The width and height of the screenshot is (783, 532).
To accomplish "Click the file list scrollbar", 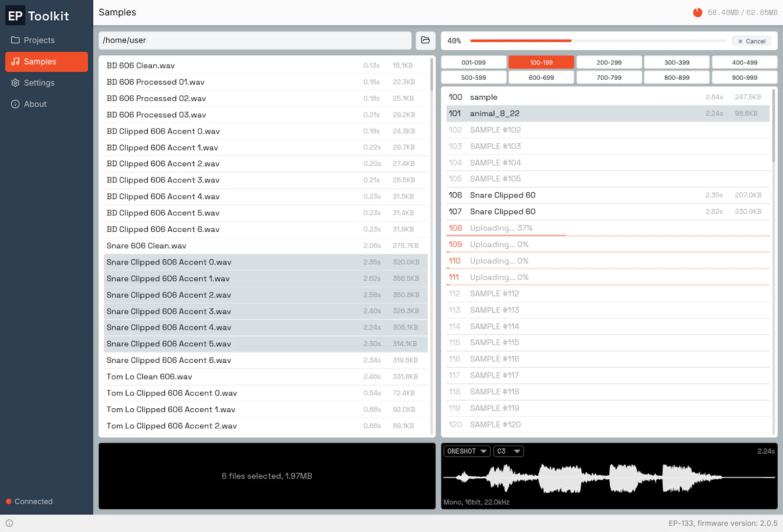I will [x=432, y=75].
